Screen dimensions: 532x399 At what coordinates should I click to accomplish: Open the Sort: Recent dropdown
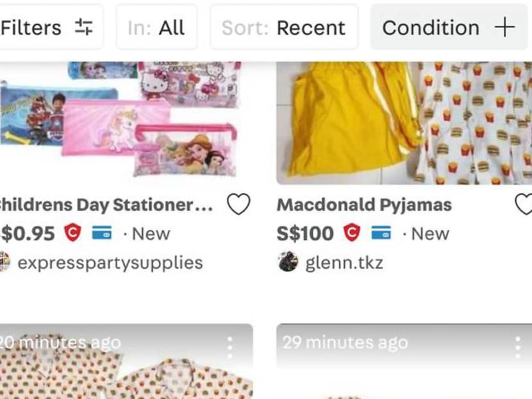click(x=283, y=28)
